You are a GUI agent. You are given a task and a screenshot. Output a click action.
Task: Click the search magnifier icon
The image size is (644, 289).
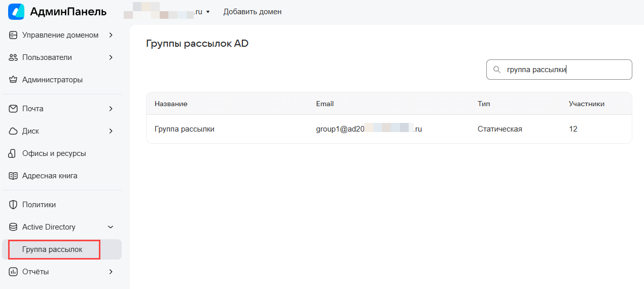[x=497, y=70]
